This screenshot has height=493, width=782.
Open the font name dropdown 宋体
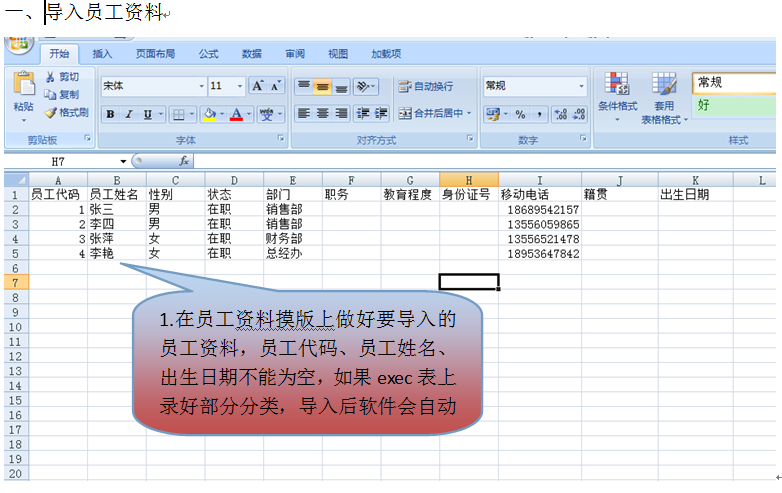pos(201,86)
